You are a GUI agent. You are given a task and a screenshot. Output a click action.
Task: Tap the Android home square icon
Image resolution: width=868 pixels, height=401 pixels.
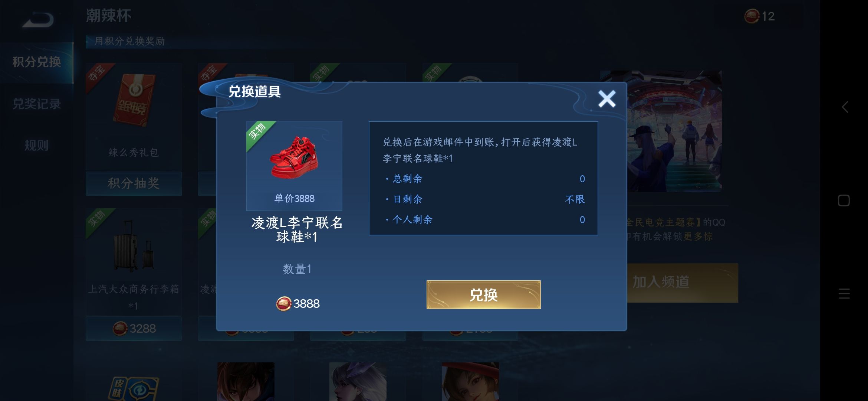[844, 200]
